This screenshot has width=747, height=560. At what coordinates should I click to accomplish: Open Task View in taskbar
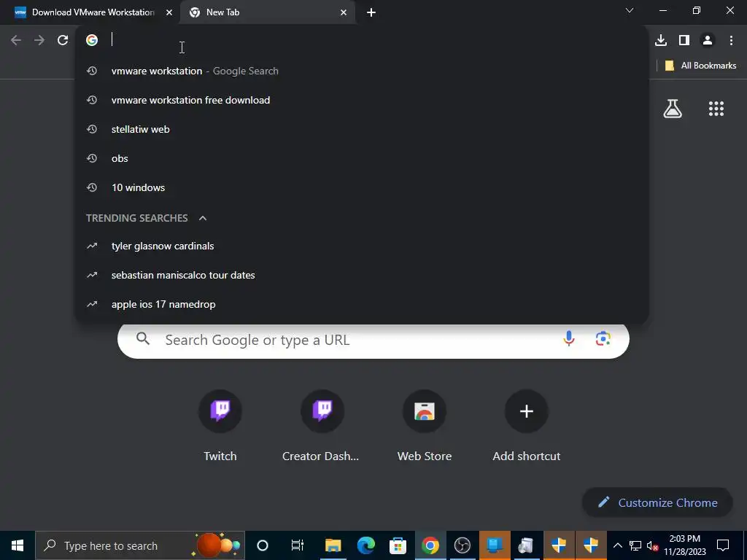point(298,545)
